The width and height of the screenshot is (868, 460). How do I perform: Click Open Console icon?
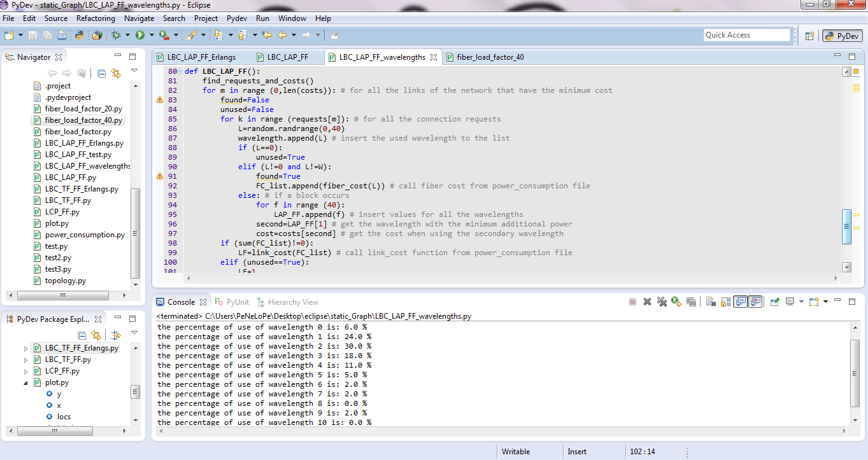[x=814, y=302]
